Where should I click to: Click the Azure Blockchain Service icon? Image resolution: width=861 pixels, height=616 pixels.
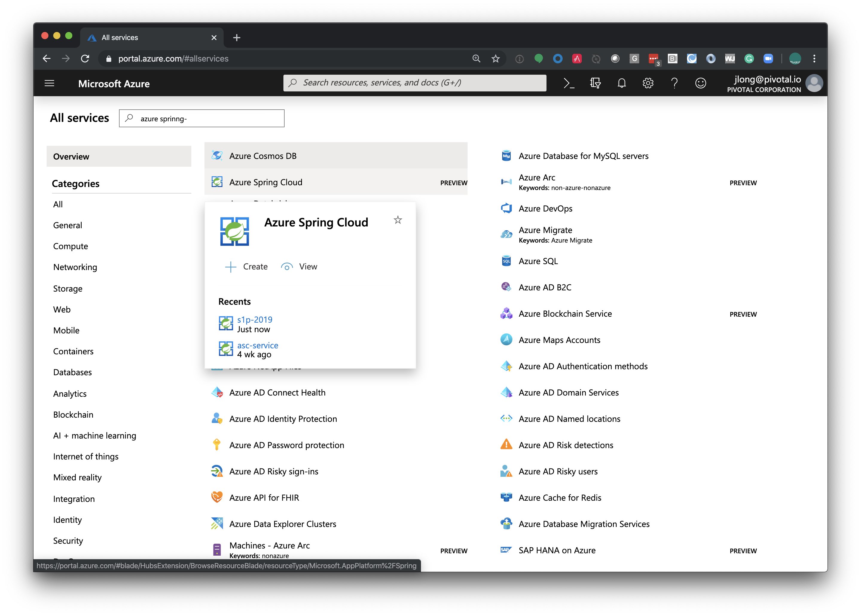click(506, 313)
